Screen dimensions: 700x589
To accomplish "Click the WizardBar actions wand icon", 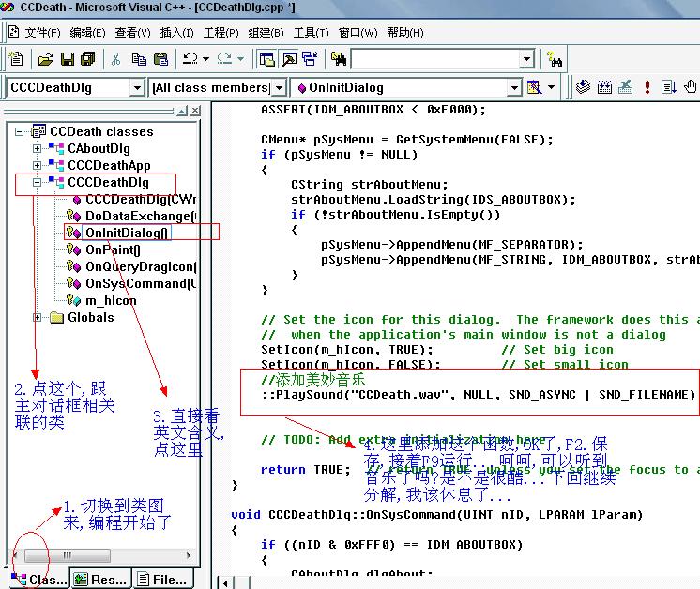I will point(534,87).
